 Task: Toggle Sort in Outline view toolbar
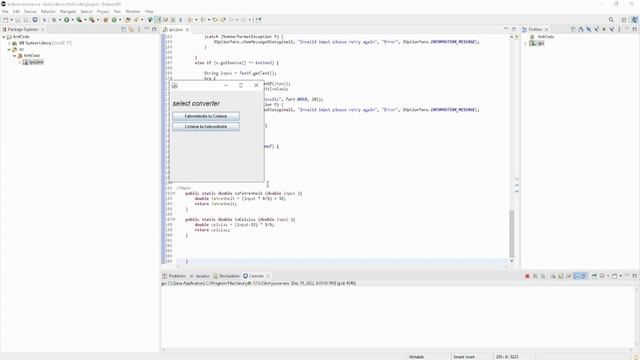pos(581,29)
